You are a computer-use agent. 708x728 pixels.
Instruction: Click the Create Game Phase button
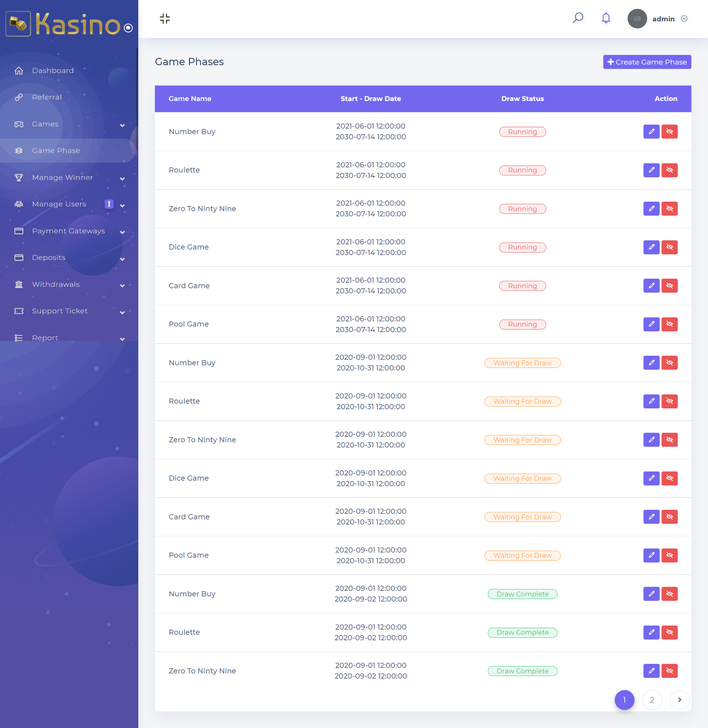[647, 62]
